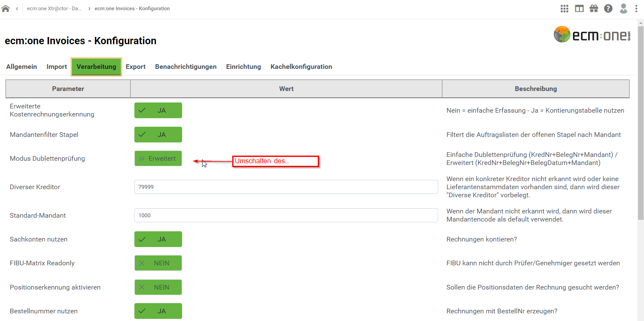Click the 'Positionserkennung aktivieren' label
Image resolution: width=644 pixels, height=321 pixels.
(55, 287)
